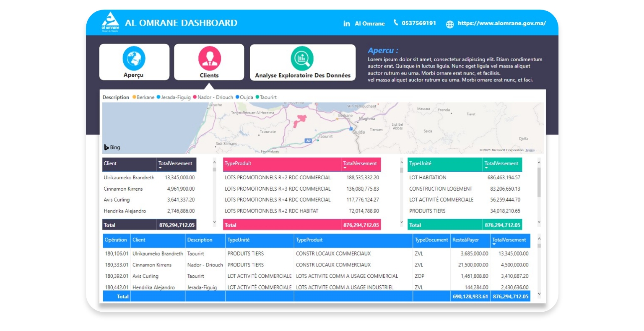This screenshot has width=644, height=331.
Task: Click the LinkedIn icon in header
Action: [347, 24]
